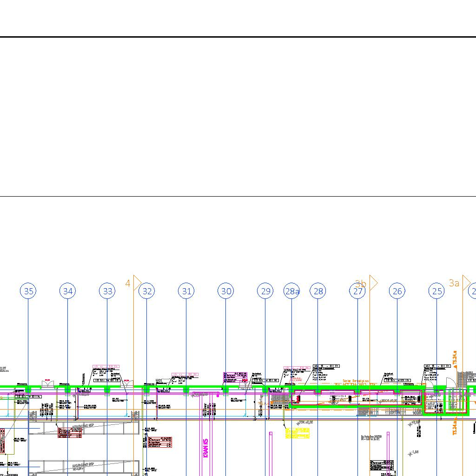Click orange section marker 3b

[x=366, y=284]
